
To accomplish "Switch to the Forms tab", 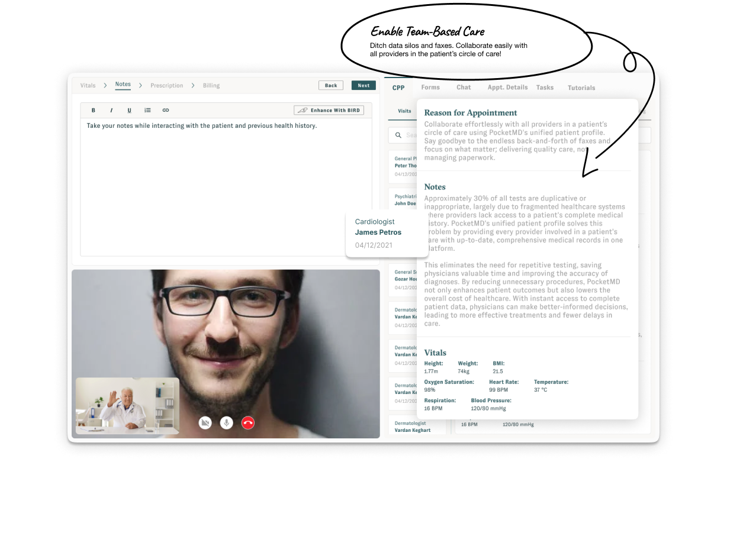I will 430,87.
